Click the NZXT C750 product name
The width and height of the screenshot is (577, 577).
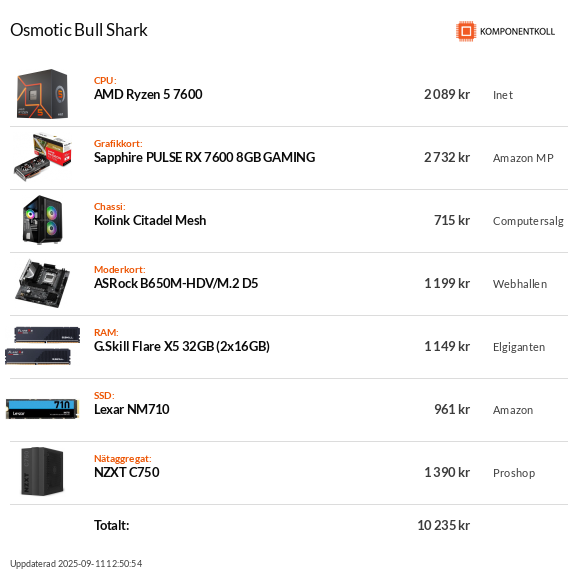(x=127, y=472)
